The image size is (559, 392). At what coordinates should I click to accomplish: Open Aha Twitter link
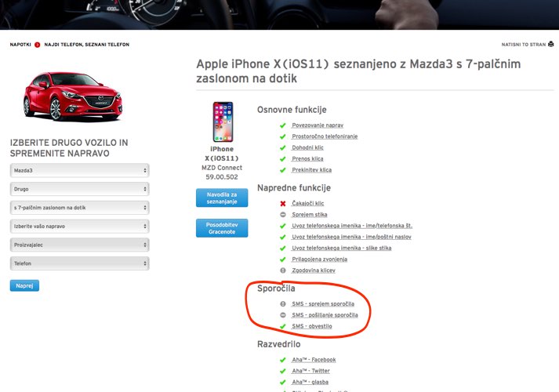(311, 371)
